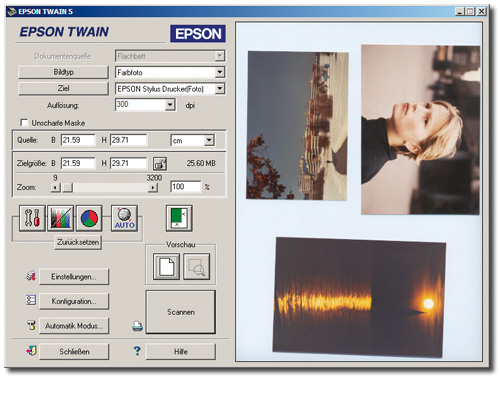Close the EPSON TWAIN 5 window
The image size is (500, 402).
click(481, 11)
